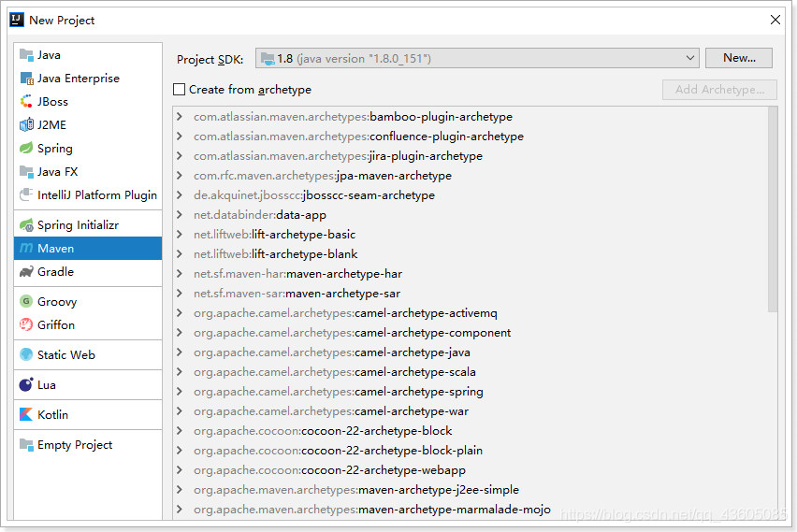Screen dimensions: 797x532
Task: Click the Gradle elephant icon
Action: 26,271
